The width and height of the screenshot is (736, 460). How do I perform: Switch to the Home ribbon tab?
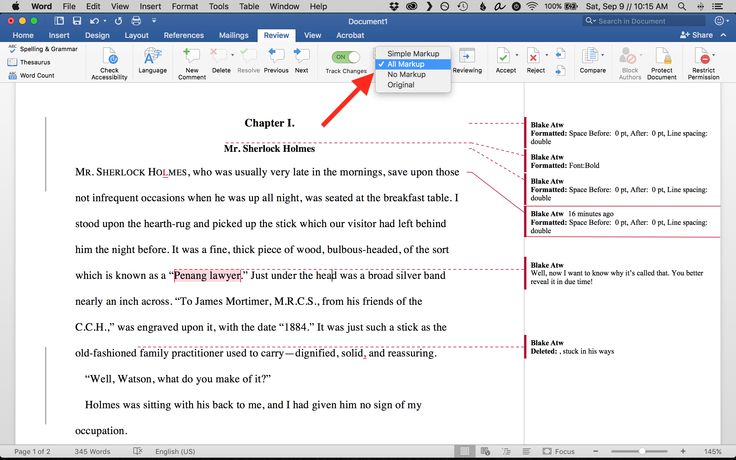pos(23,35)
